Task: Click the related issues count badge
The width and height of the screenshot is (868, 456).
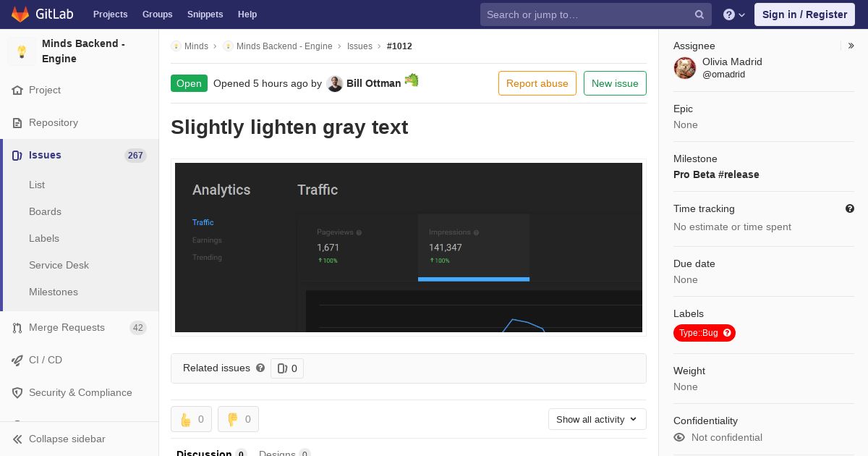Action: click(x=287, y=368)
